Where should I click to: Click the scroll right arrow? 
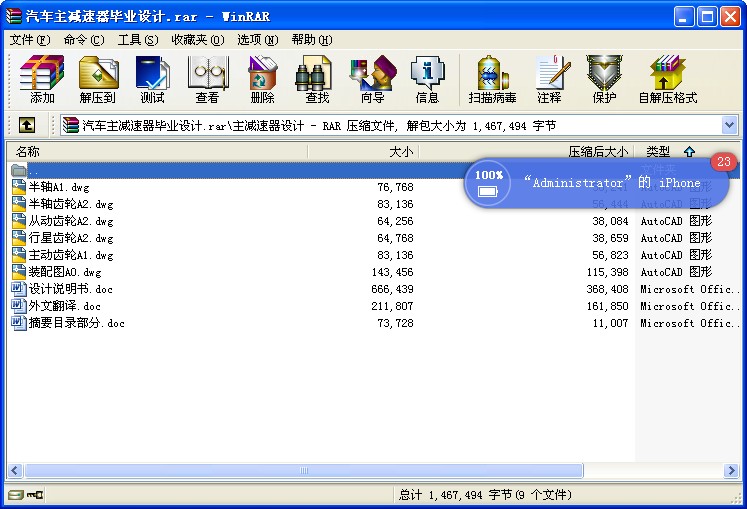tap(731, 471)
